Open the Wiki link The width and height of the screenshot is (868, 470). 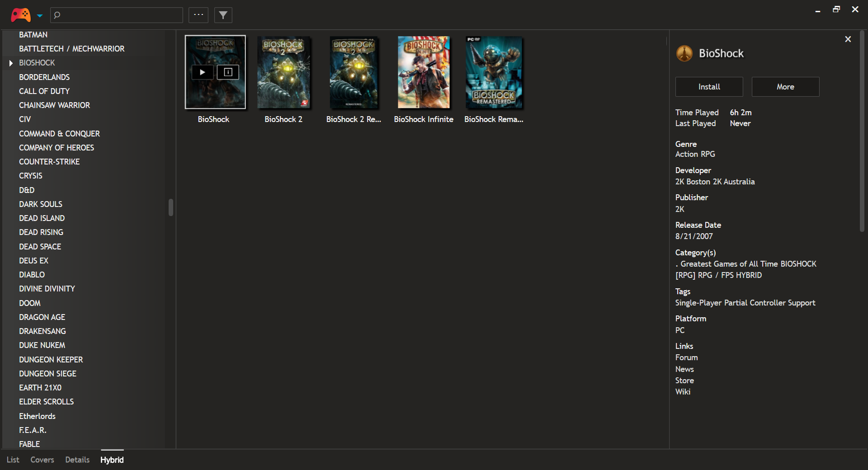pyautogui.click(x=683, y=392)
